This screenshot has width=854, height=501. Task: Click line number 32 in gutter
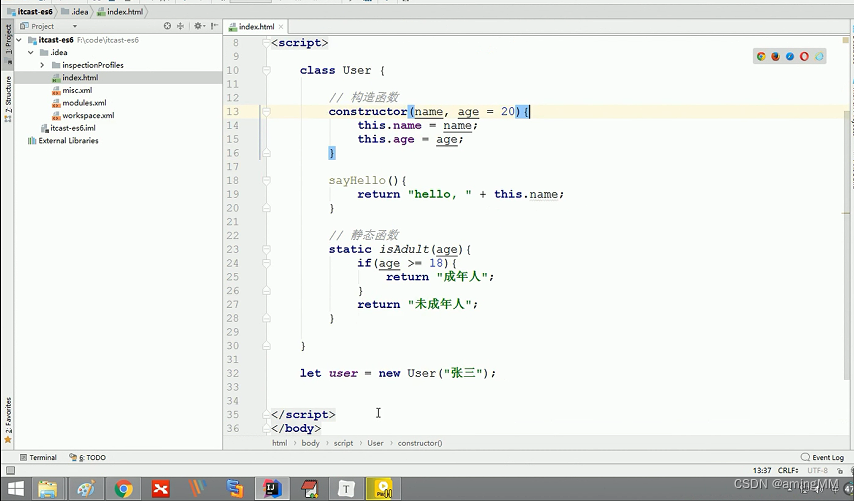(x=233, y=373)
